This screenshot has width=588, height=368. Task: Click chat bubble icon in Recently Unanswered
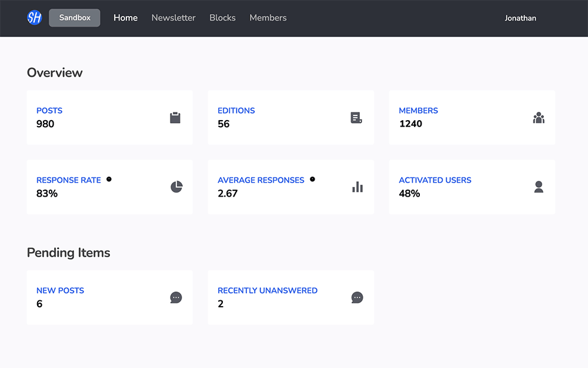pos(357,297)
